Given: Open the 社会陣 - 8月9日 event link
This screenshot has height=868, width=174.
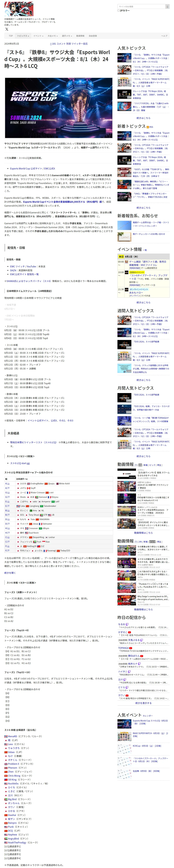Looking at the screenshot, I should [x=146, y=771].
